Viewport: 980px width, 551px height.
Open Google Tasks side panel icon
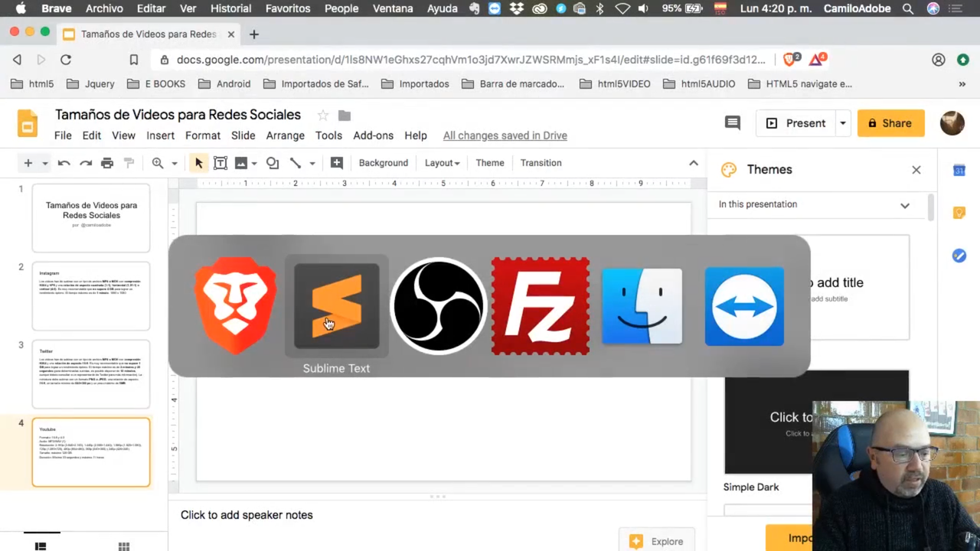(959, 256)
